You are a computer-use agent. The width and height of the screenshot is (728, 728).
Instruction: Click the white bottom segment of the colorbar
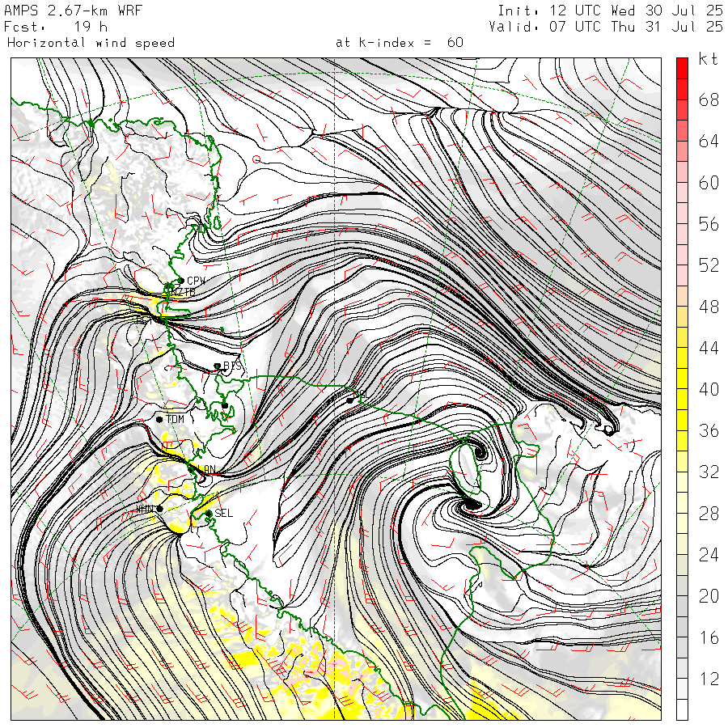click(682, 709)
